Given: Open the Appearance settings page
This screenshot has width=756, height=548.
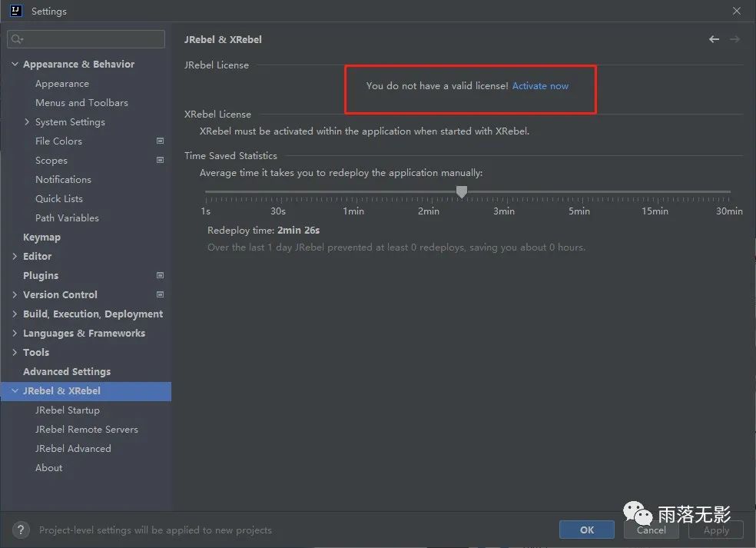Looking at the screenshot, I should [x=62, y=84].
